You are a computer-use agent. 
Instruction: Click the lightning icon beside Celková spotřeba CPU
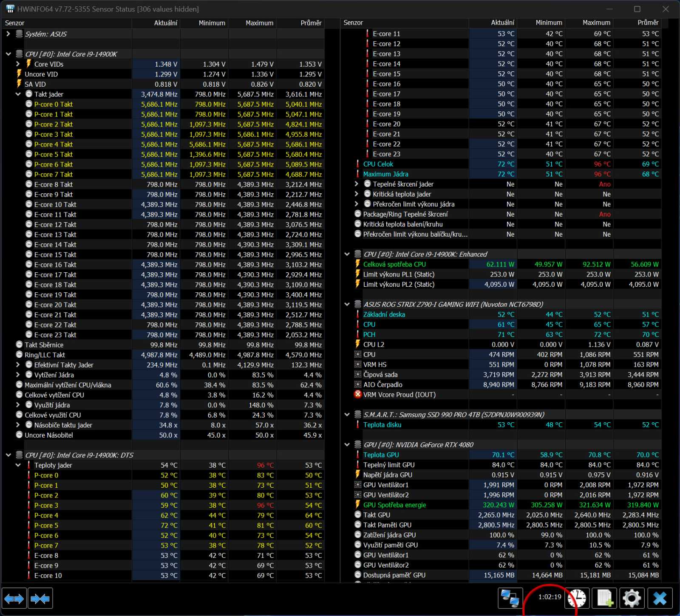(x=358, y=264)
